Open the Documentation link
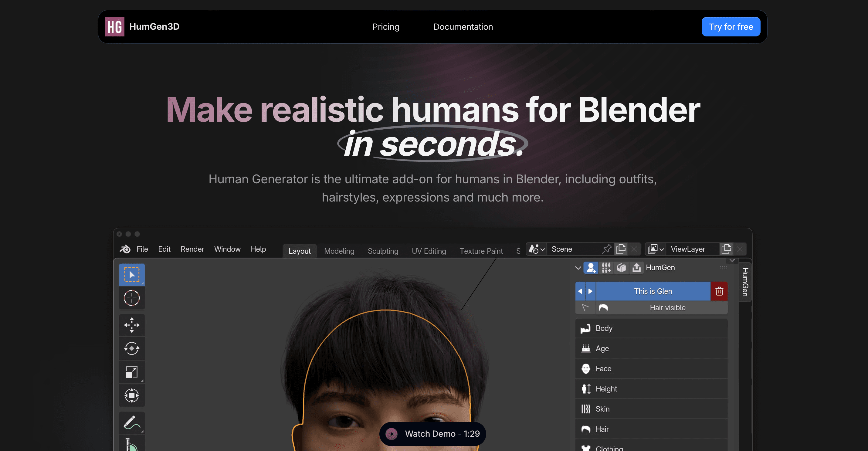Screen dimensions: 868x451 tap(463, 27)
